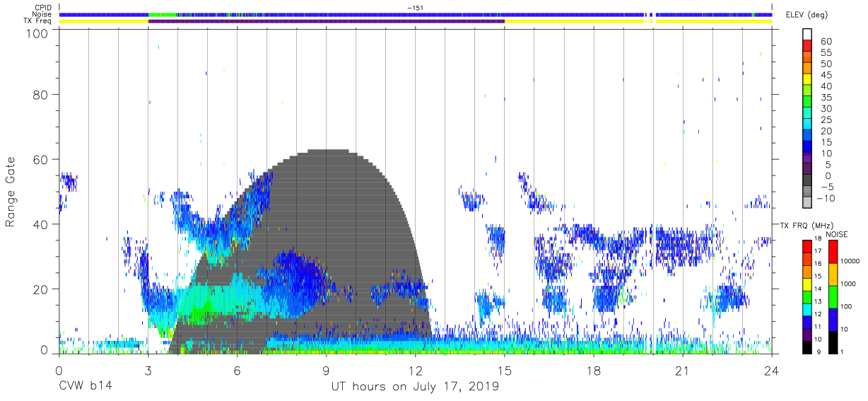Click elevation legend value 15
The image size is (868, 401).
click(826, 141)
